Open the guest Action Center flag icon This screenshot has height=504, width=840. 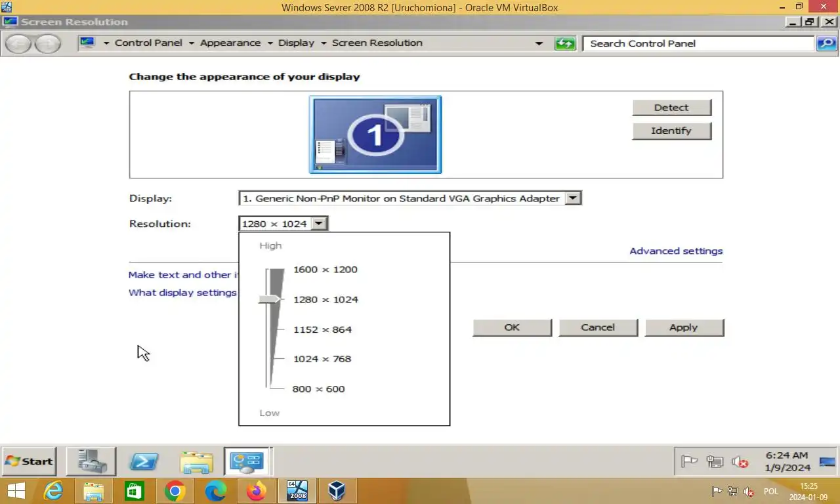[689, 461]
